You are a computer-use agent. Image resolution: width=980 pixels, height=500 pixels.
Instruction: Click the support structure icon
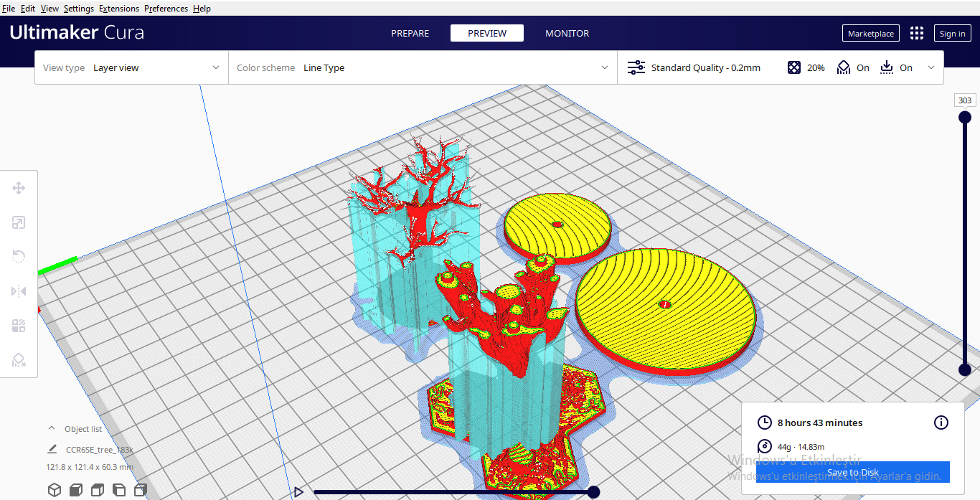pos(844,67)
